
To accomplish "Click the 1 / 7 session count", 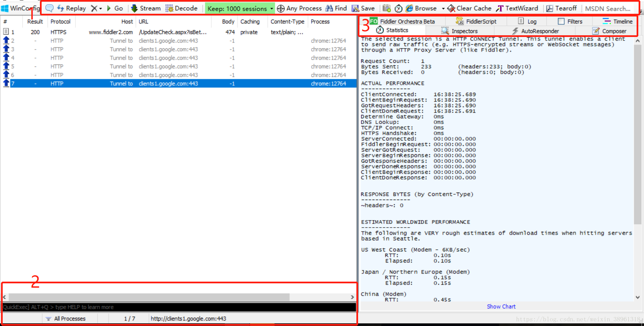I will click(x=130, y=319).
